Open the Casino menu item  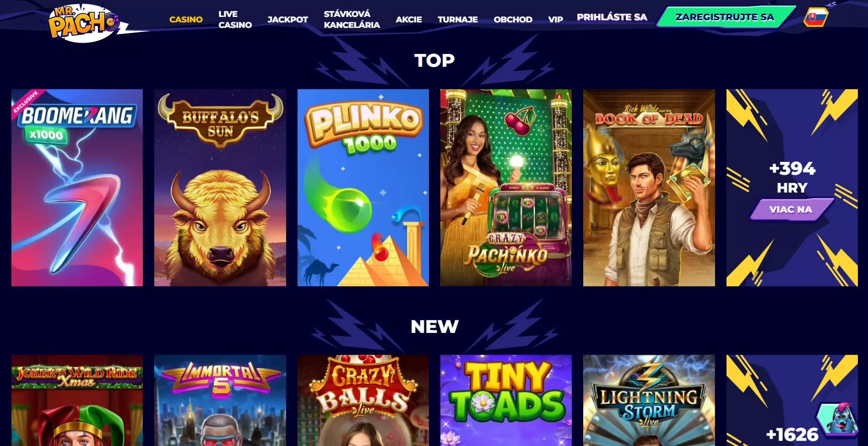[186, 19]
